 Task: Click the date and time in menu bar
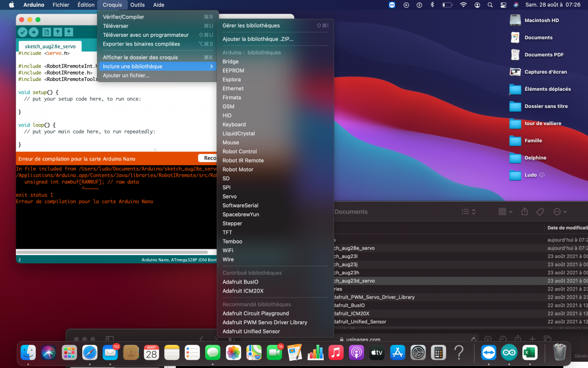click(553, 5)
